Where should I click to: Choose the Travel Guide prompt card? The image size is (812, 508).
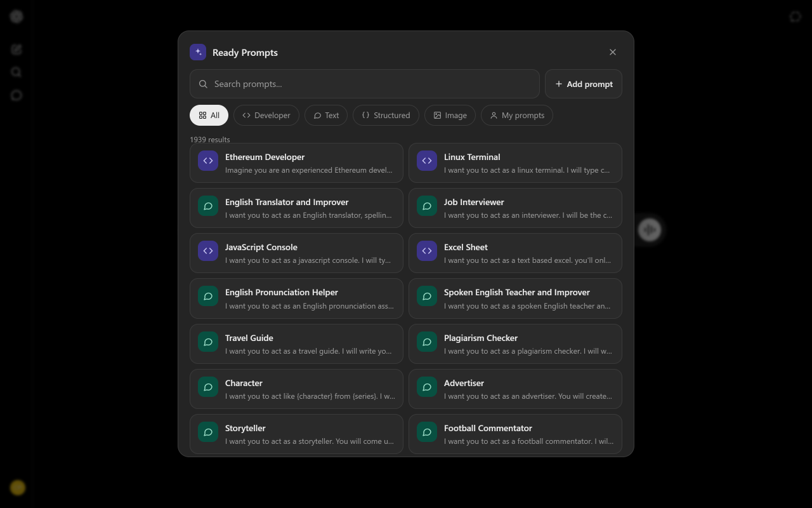pos(296,344)
